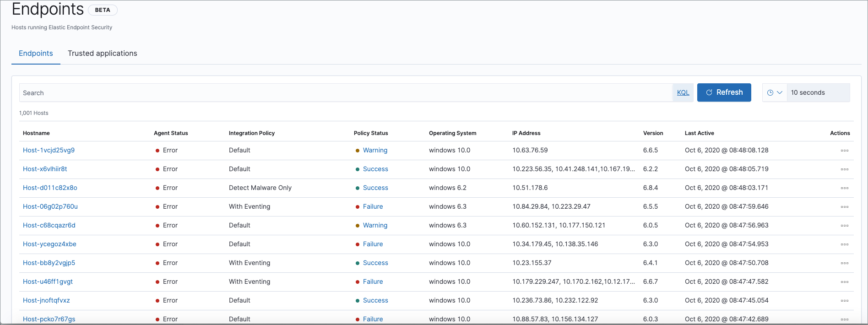
Task: Open the Host-ycegoz4xbe hostname link
Action: (49, 244)
